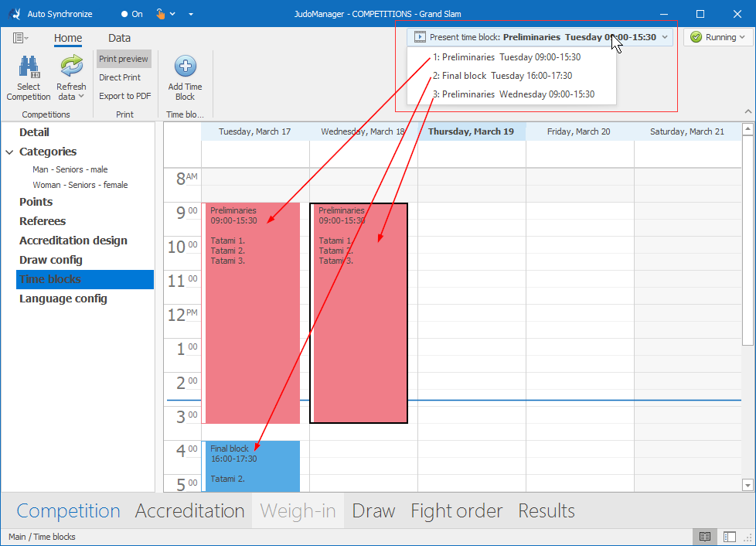Click the JudoManager app logo icon
This screenshot has width=756, height=546.
[x=15, y=13]
